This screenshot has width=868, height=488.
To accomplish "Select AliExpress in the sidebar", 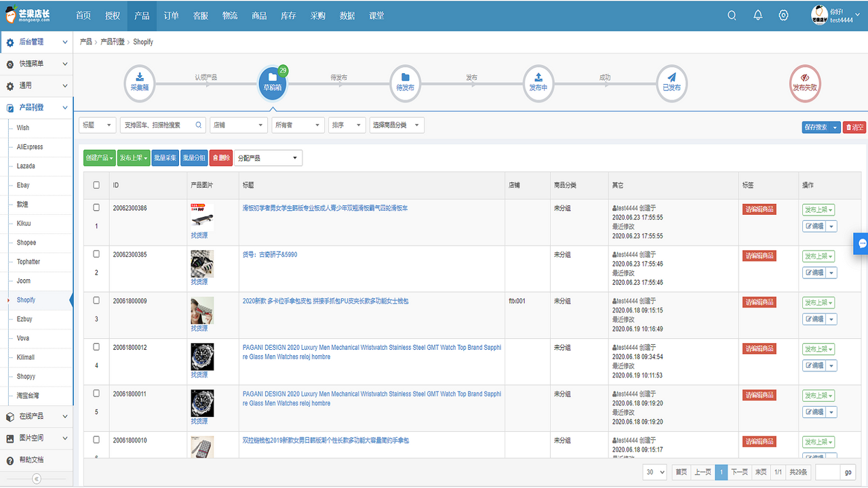I will [x=30, y=147].
